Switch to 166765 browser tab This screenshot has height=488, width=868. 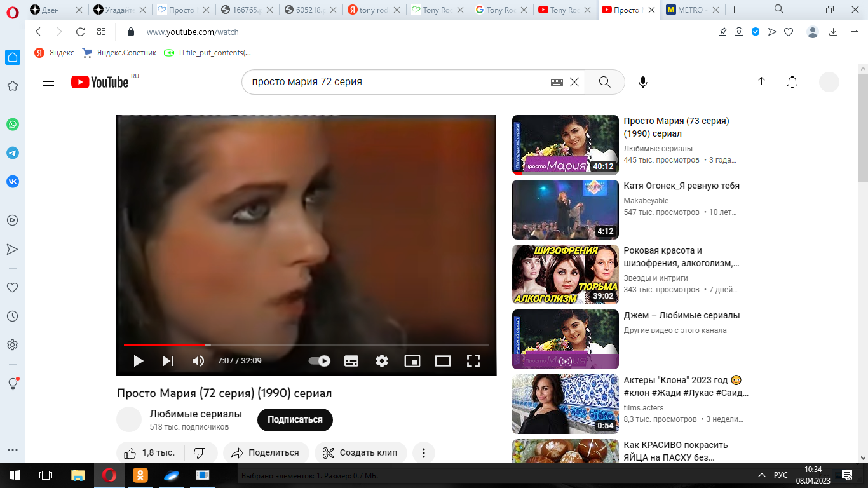(x=247, y=10)
